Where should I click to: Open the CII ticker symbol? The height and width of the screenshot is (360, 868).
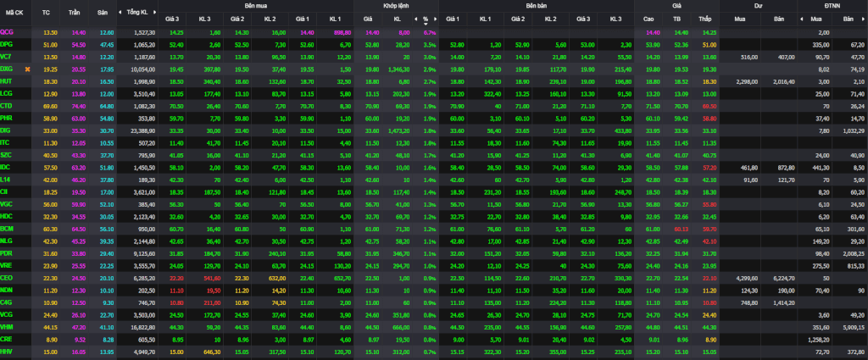(x=4, y=191)
